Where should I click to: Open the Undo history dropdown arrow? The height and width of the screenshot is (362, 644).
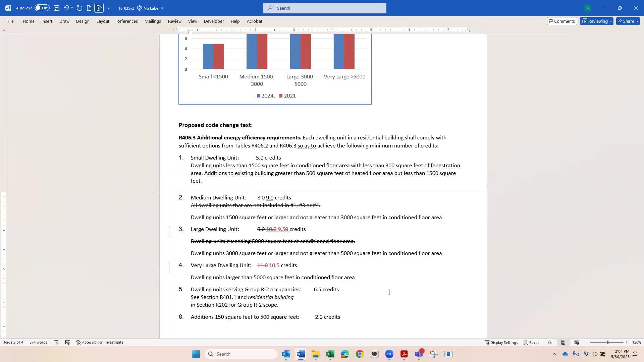coord(72,8)
